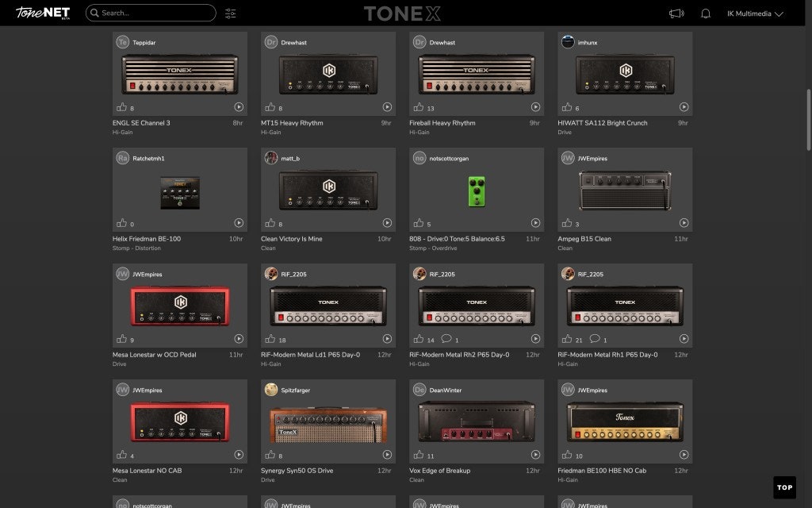The image size is (812, 508).
Task: Play preview of MT15 Heavy Rhythm
Action: tap(387, 107)
